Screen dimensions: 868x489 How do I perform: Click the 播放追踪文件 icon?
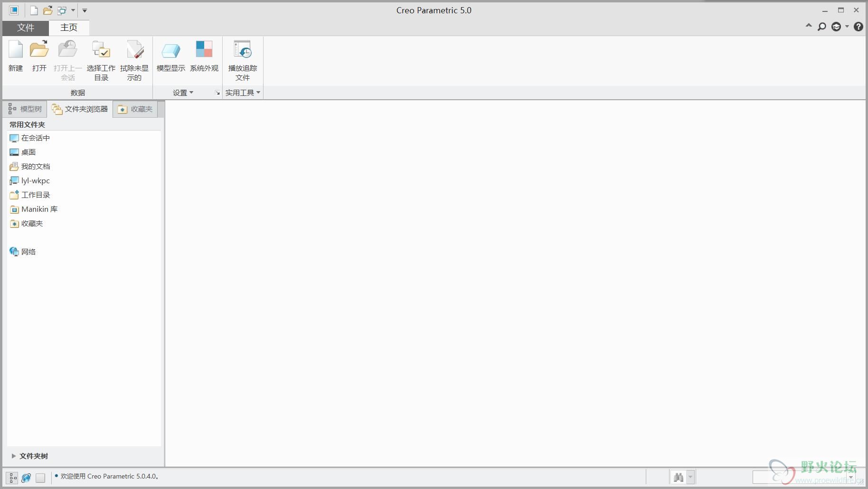point(242,49)
